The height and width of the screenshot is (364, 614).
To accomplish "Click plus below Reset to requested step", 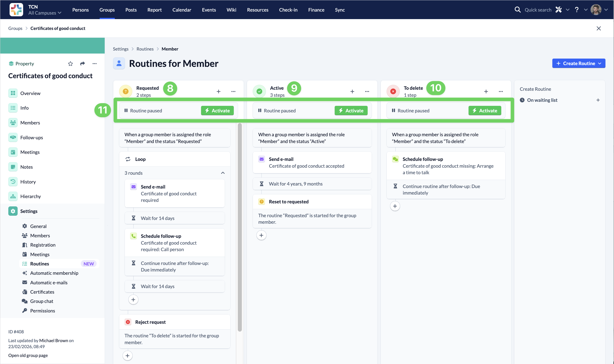I will [261, 235].
